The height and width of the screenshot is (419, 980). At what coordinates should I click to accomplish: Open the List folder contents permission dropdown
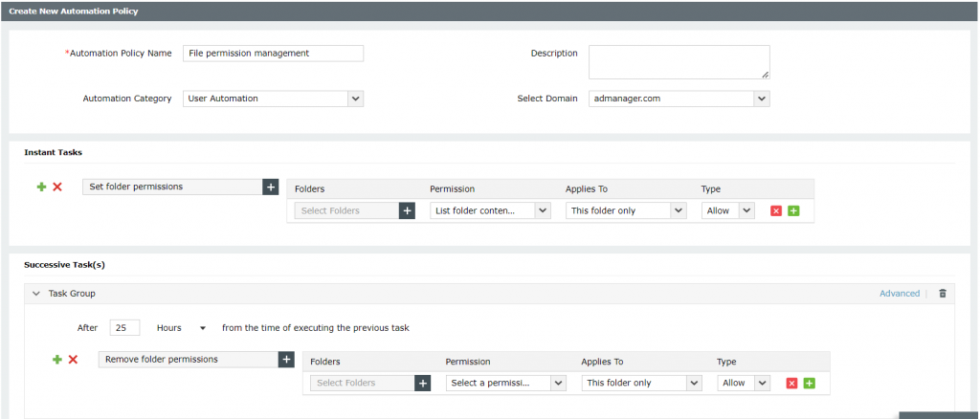click(490, 210)
